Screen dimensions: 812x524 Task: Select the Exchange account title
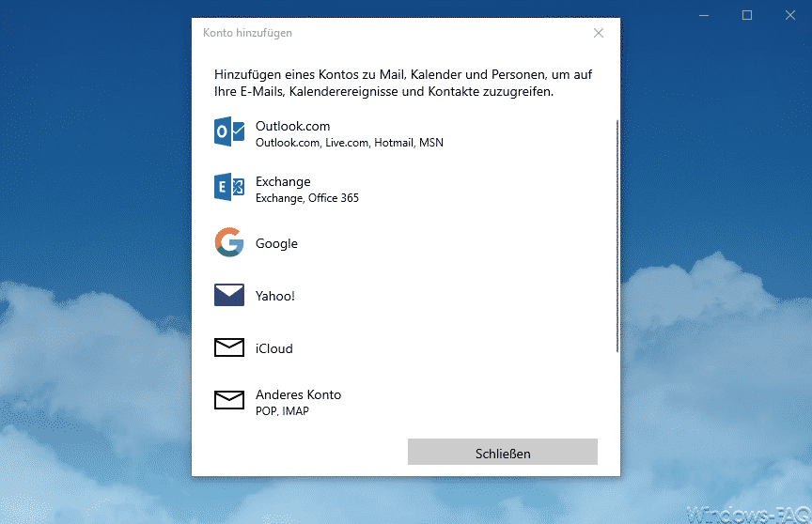pos(283,181)
